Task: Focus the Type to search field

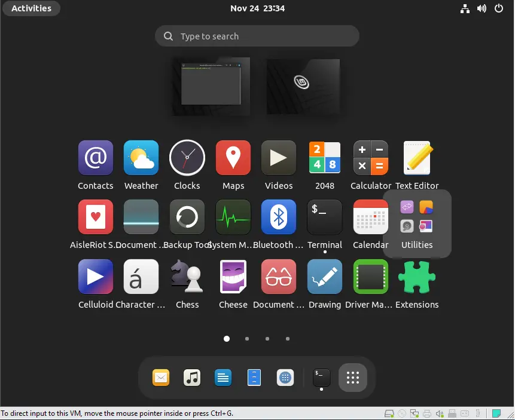Action: pos(257,36)
